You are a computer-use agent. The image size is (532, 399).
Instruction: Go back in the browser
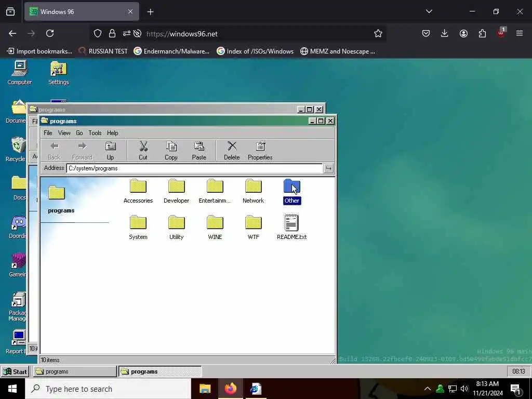12,33
